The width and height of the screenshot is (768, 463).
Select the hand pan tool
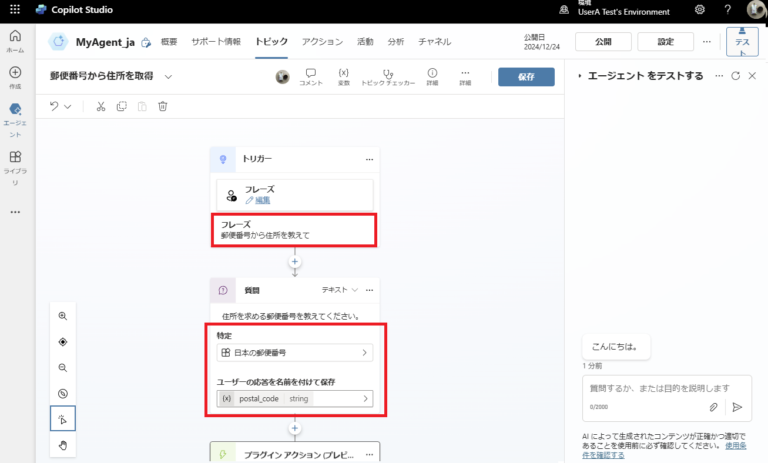point(62,446)
